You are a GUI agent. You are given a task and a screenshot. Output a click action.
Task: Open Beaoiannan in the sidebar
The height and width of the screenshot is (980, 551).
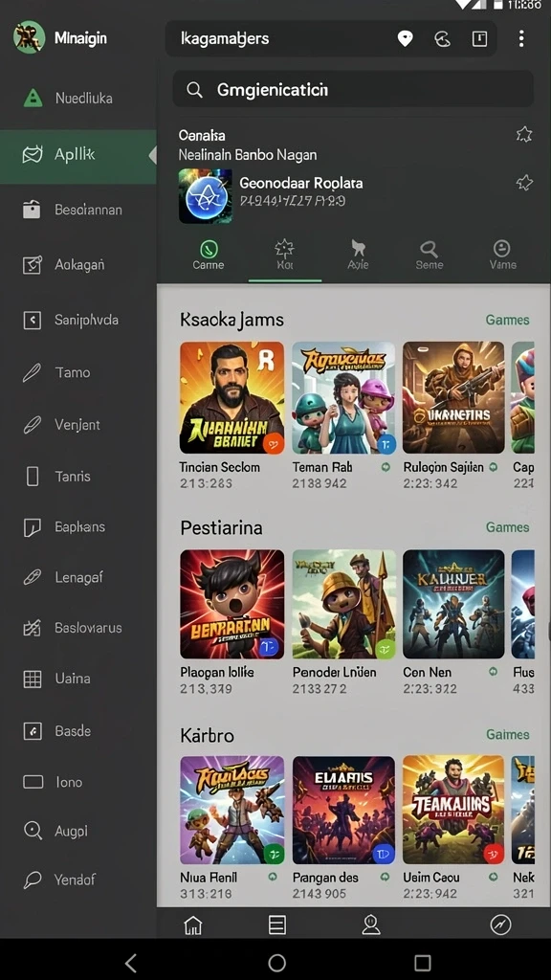pyautogui.click(x=78, y=210)
